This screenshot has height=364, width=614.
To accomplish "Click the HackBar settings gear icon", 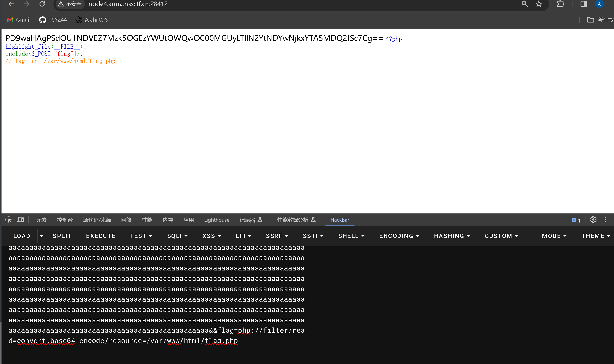I will point(593,219).
